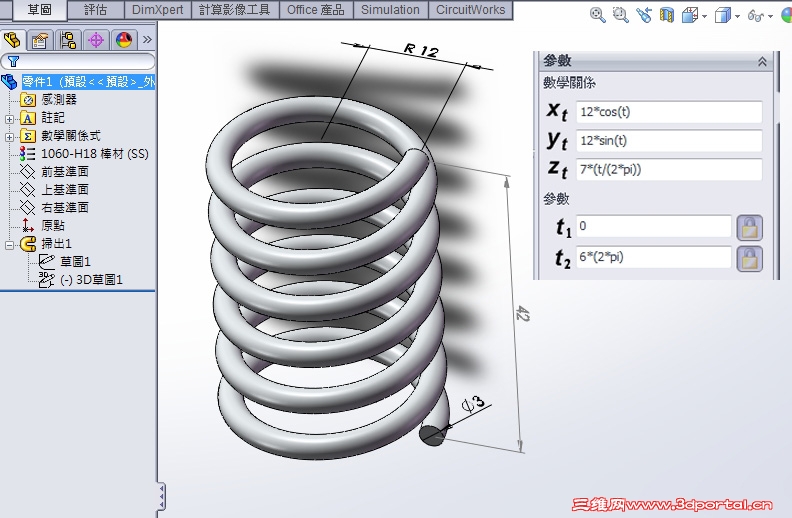Click the Xt equation field
Image resolution: width=792 pixels, height=518 pixels.
(669, 112)
